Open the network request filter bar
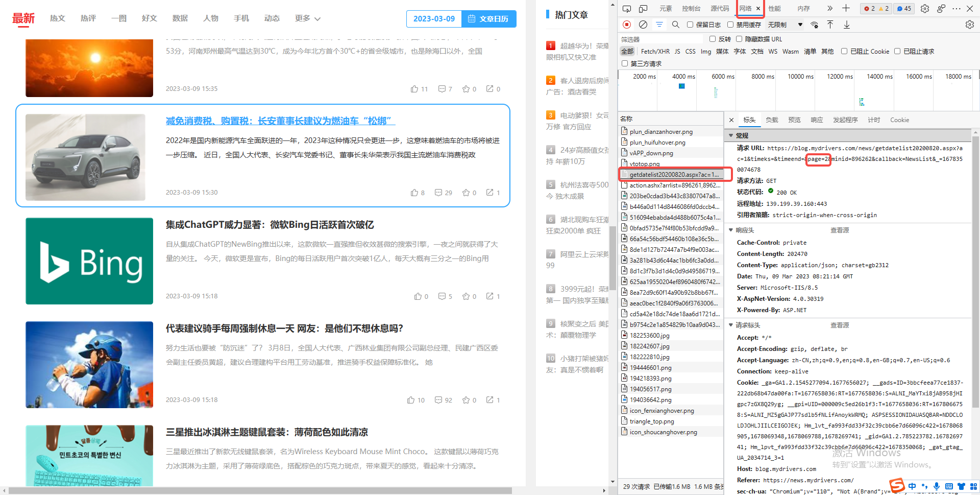Screen dimensions: 980x495 click(659, 24)
